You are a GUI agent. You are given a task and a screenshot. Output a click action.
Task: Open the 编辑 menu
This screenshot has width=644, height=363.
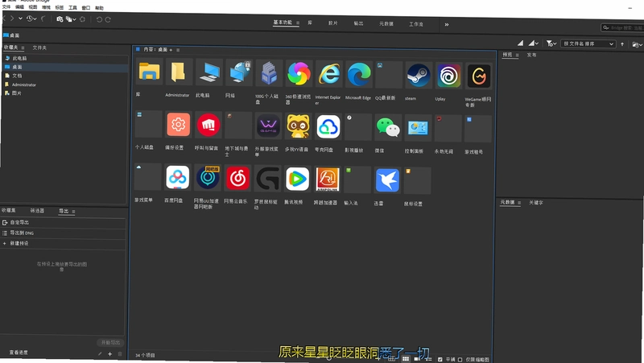pos(19,7)
